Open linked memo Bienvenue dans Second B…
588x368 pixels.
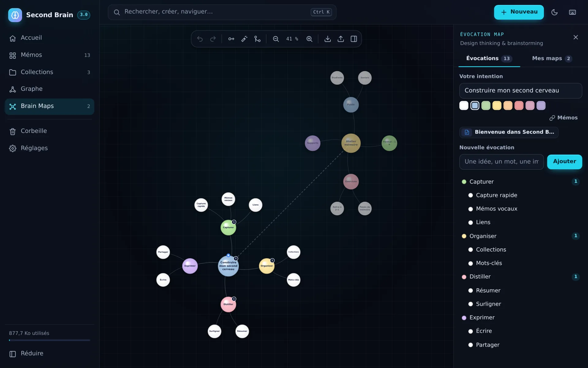[509, 132]
